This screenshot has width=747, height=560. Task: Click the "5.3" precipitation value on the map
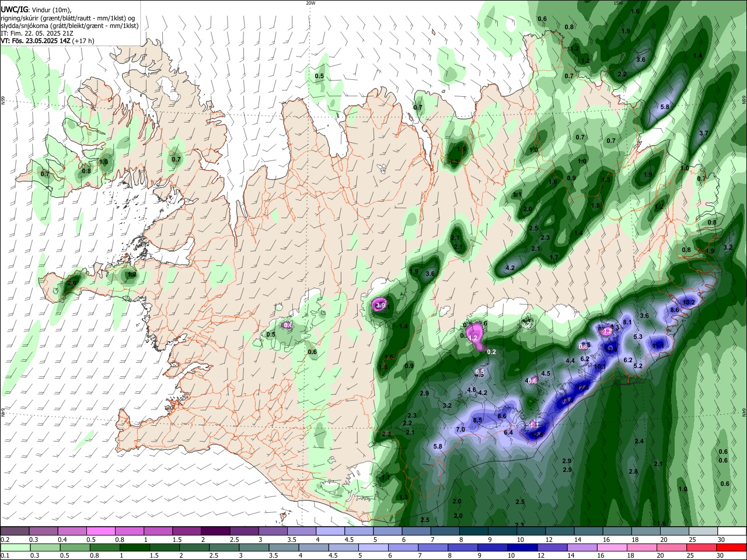click(x=638, y=337)
